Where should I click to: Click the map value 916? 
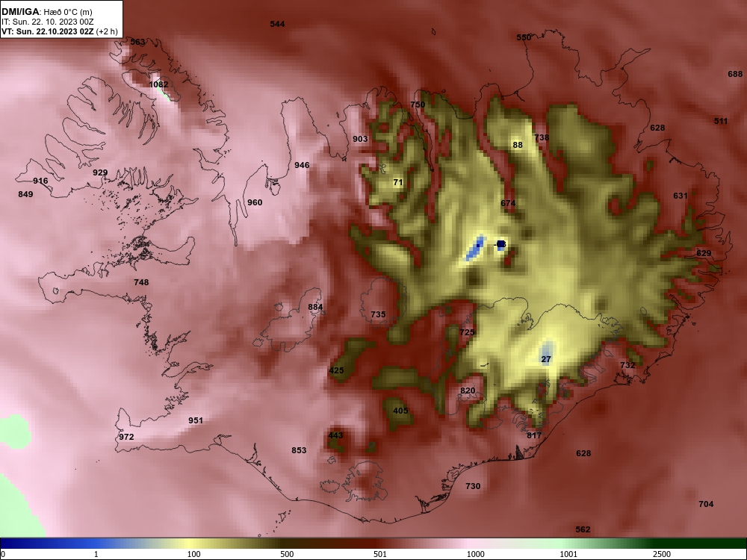(40, 181)
